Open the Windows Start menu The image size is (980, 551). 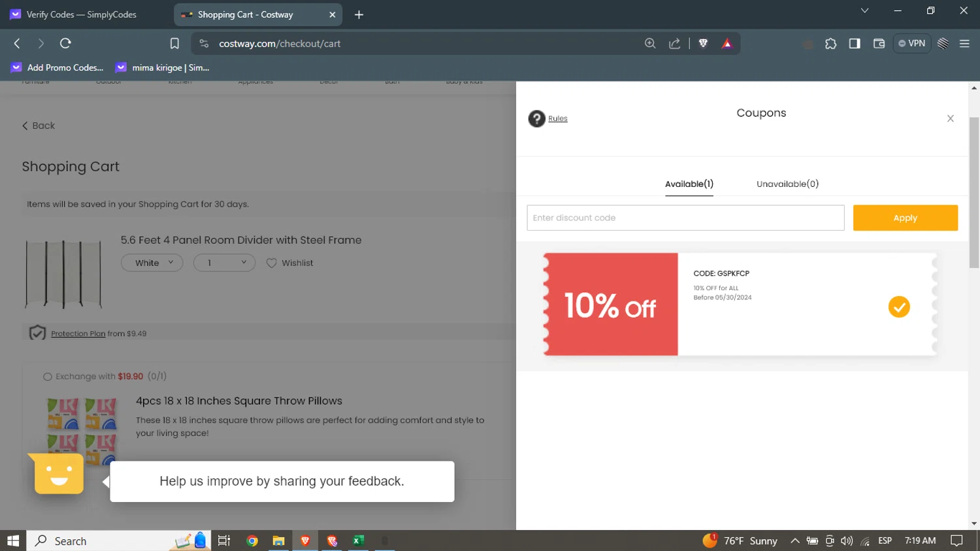(x=13, y=541)
